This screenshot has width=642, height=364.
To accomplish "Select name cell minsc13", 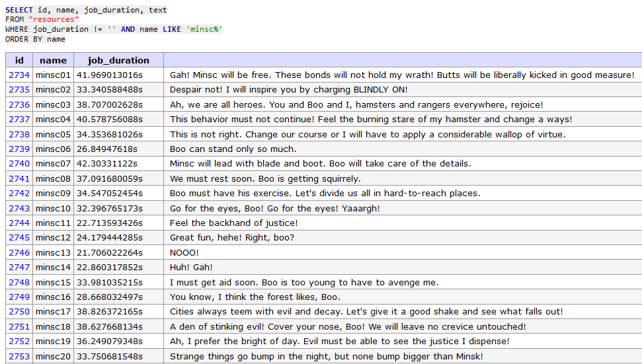I will (54, 253).
